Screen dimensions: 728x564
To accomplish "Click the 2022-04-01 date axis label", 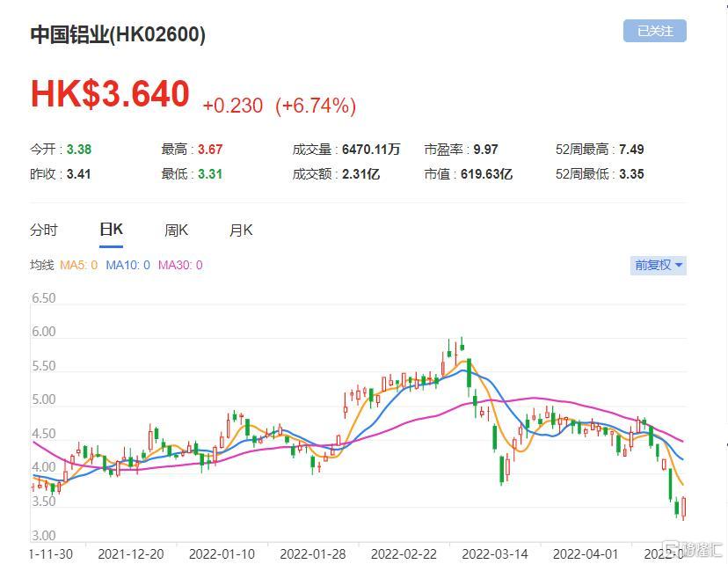I will pyautogui.click(x=586, y=554).
